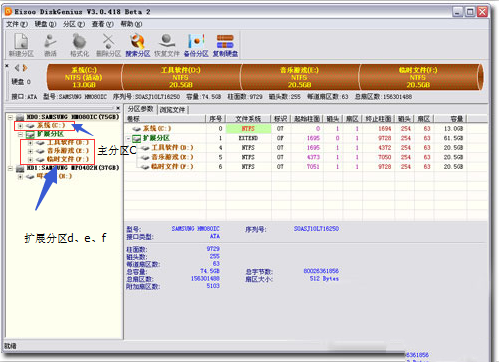Screen dimensions: 499x362
Task: Click the 复制硬盘 copy disk icon
Action: [x=225, y=46]
